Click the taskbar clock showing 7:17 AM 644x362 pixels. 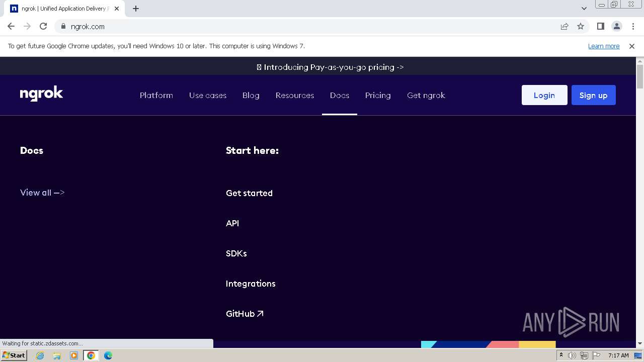point(618,355)
